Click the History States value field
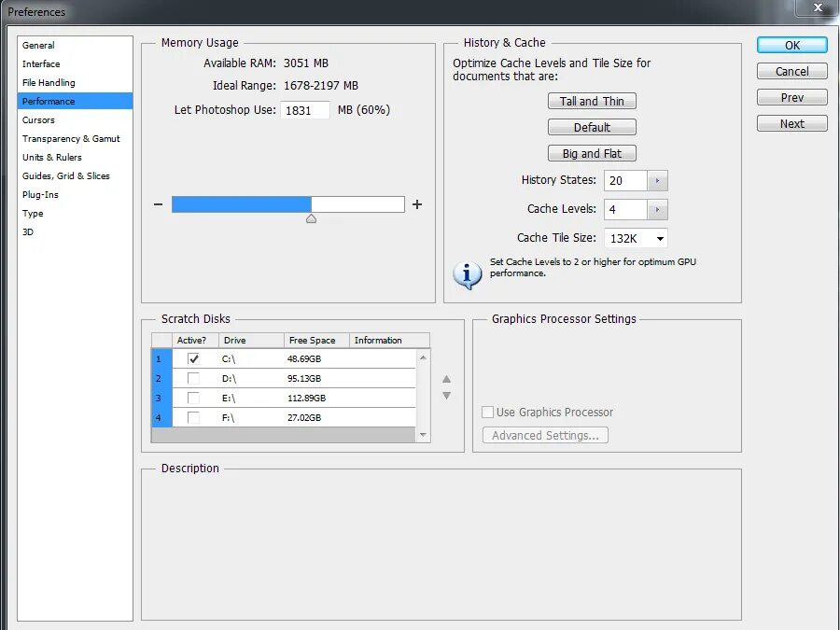This screenshot has height=630, width=840. coord(625,180)
